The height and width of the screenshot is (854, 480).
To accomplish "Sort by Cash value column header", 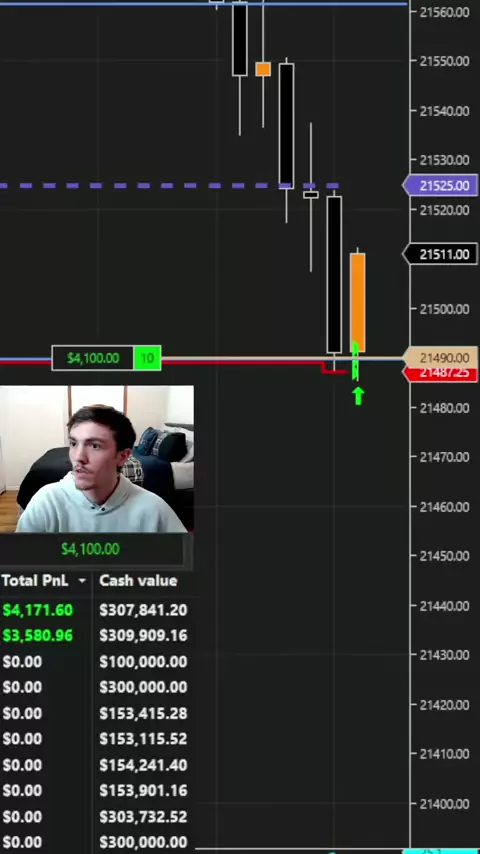I will tap(138, 581).
